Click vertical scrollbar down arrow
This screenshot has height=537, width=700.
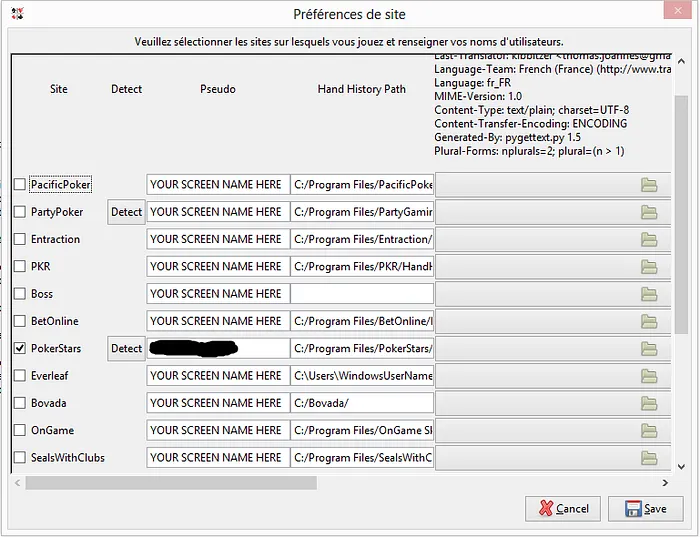(681, 467)
